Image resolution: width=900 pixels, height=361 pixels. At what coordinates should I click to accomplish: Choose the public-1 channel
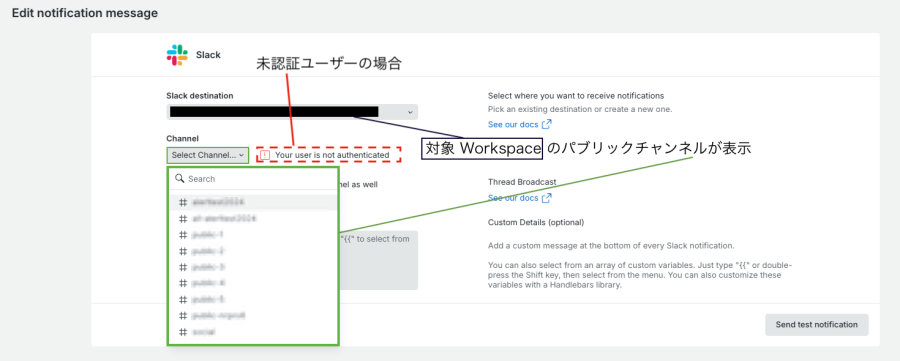click(253, 235)
